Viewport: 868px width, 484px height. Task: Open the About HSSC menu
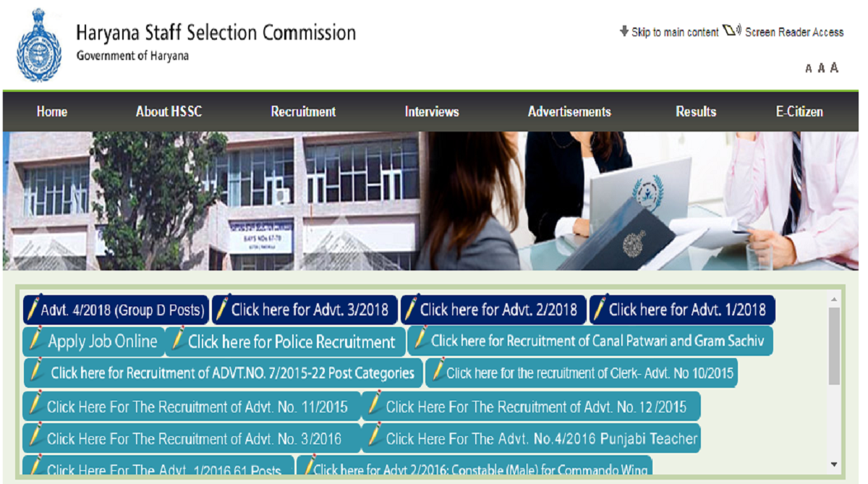169,111
